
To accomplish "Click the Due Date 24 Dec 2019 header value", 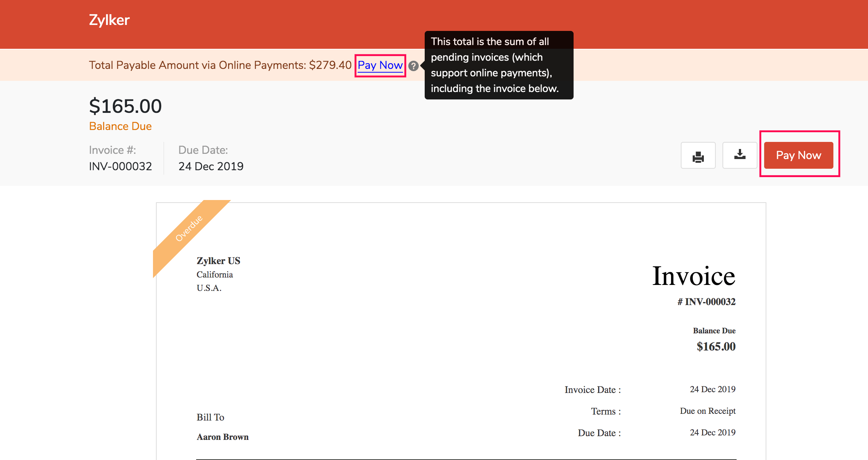I will pos(211,166).
